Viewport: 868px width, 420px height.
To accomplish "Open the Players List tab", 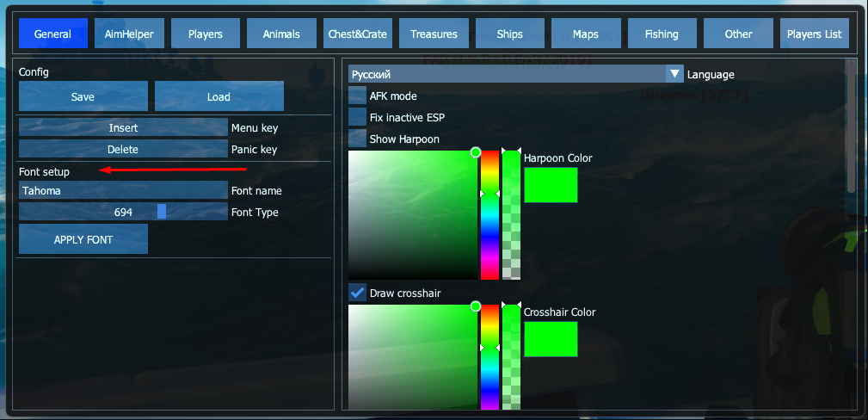I will [x=815, y=34].
